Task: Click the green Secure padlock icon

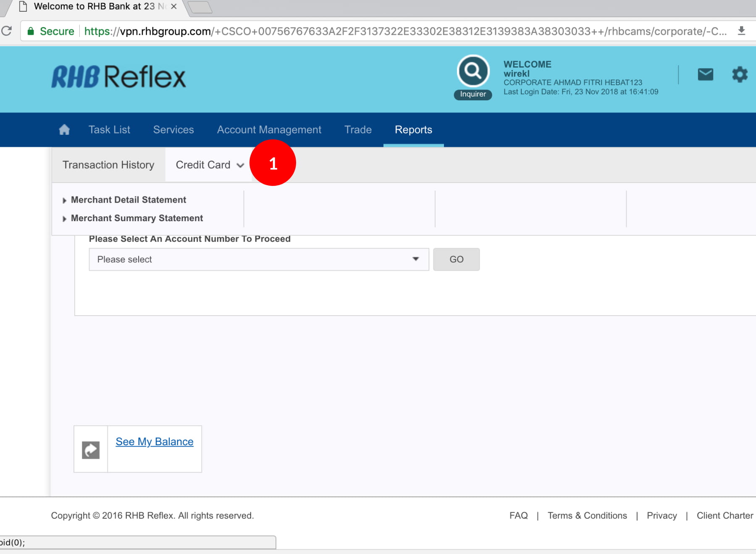Action: [31, 31]
